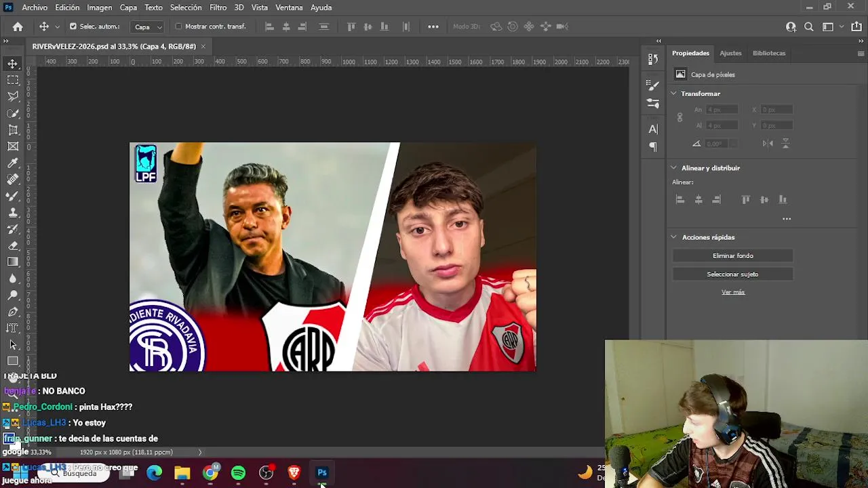
Task: Switch to the Ajustes tab
Action: click(730, 53)
